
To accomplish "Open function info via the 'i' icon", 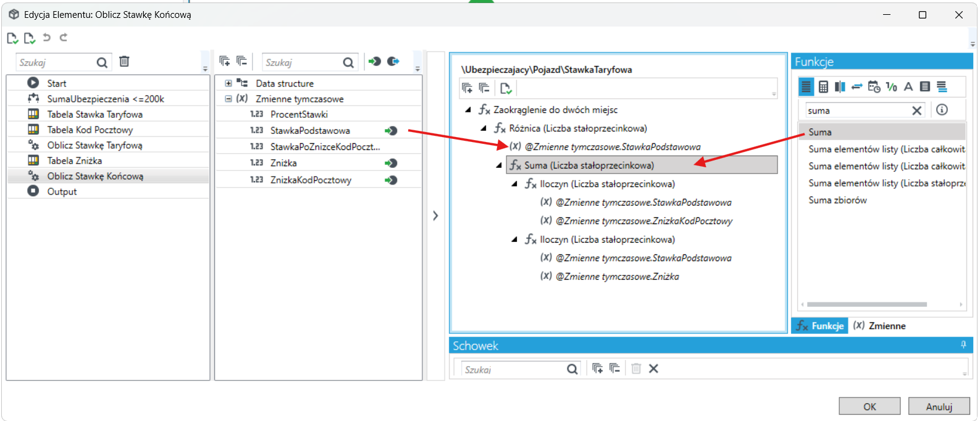I will coord(942,110).
